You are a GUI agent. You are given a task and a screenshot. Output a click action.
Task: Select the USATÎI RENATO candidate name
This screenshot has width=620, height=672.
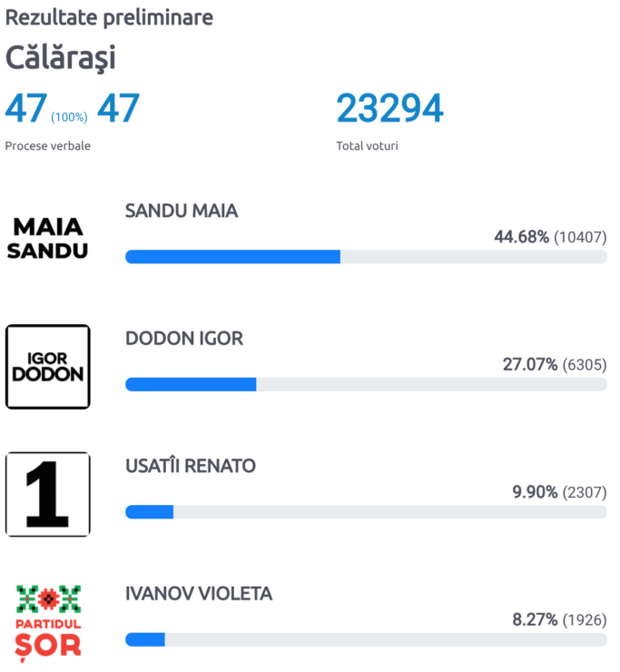(191, 466)
